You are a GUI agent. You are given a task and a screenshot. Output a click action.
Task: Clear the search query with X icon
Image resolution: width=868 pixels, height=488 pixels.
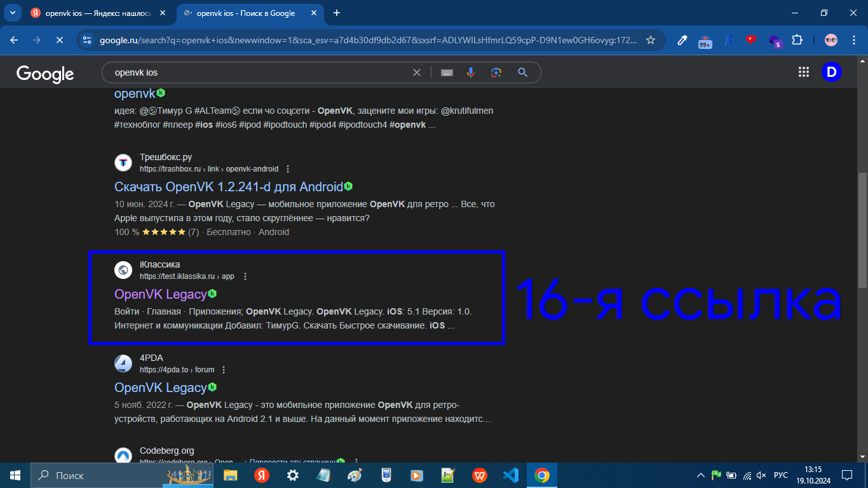(x=417, y=72)
